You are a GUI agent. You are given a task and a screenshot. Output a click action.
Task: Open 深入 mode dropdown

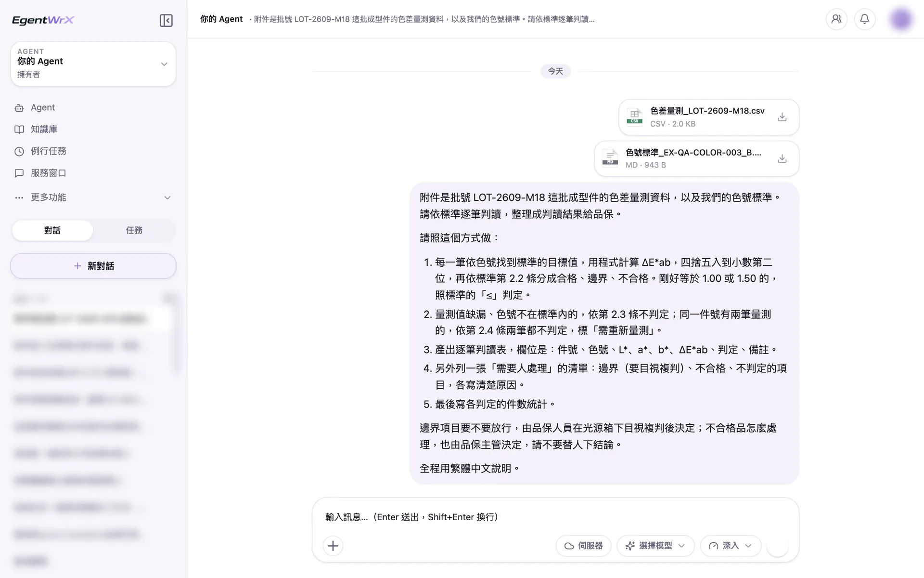pos(731,546)
